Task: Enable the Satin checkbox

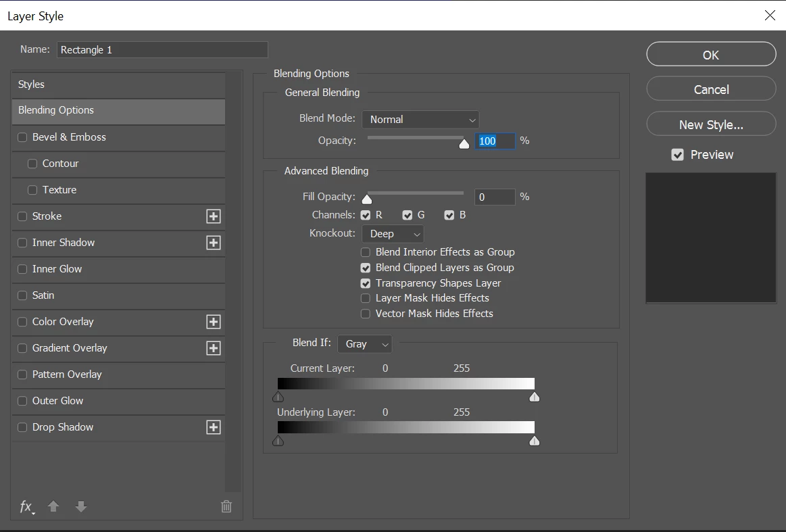Action: coord(22,295)
